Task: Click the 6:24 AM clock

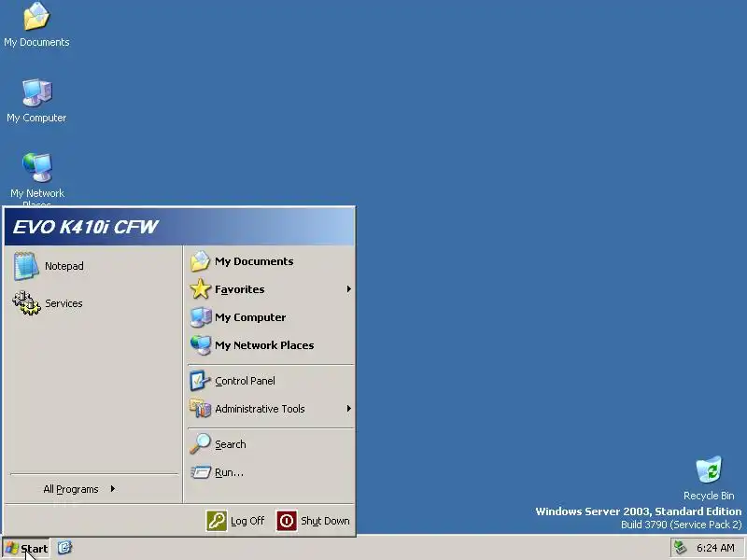Action: (x=715, y=548)
